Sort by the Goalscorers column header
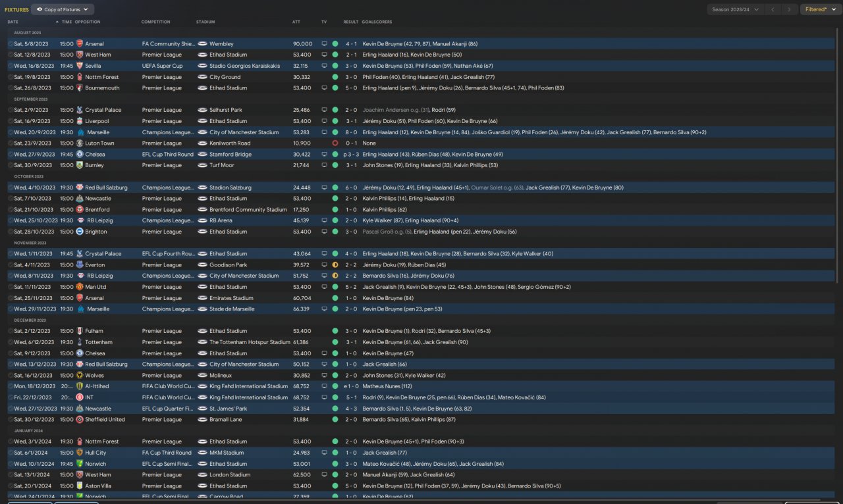 (x=377, y=22)
